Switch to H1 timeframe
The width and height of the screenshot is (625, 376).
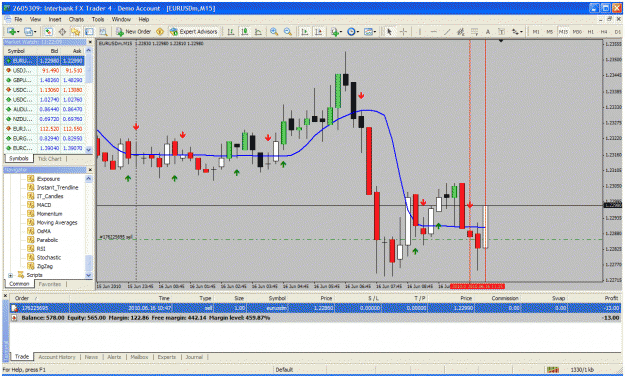pyautogui.click(x=591, y=31)
